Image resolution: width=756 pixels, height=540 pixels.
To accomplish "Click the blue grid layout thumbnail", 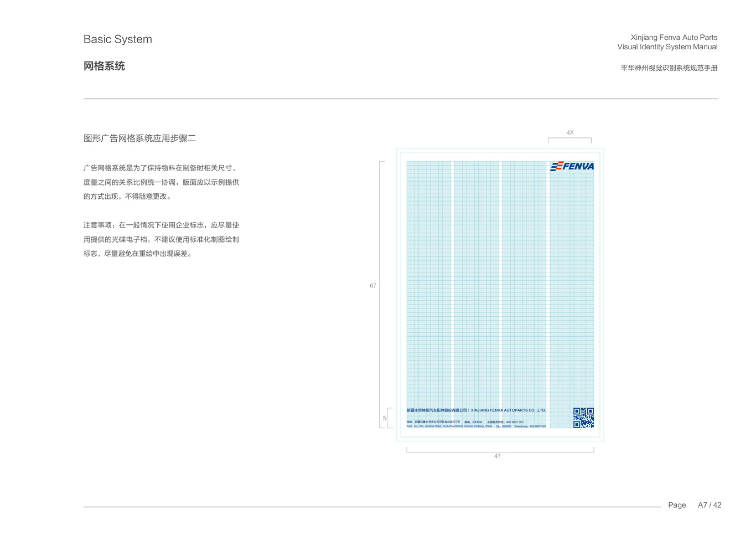I will 500,295.
